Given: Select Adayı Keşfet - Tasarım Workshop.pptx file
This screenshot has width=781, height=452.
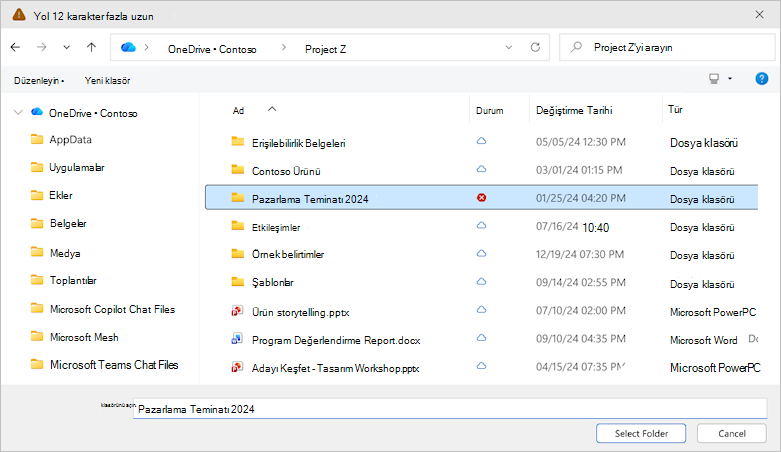Looking at the screenshot, I should (335, 368).
